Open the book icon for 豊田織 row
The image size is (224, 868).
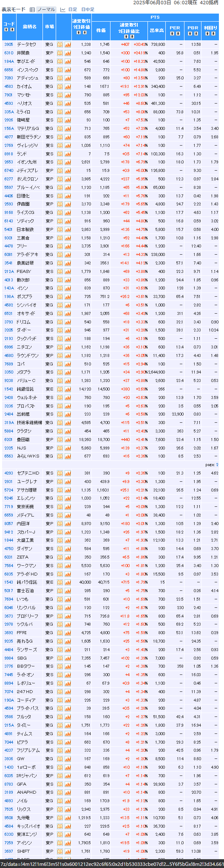[60, 440]
